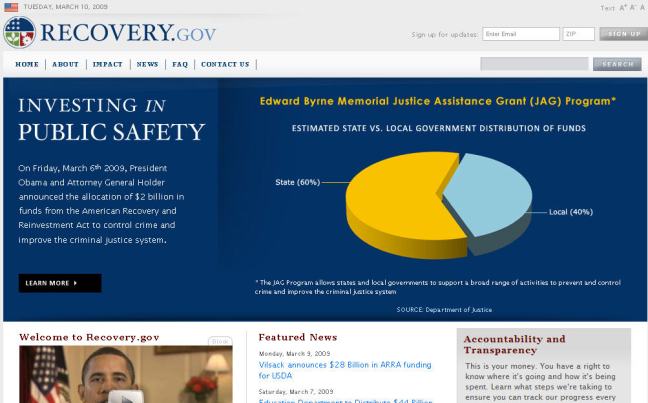
Task: Open the HOME menu item
Action: (x=27, y=64)
